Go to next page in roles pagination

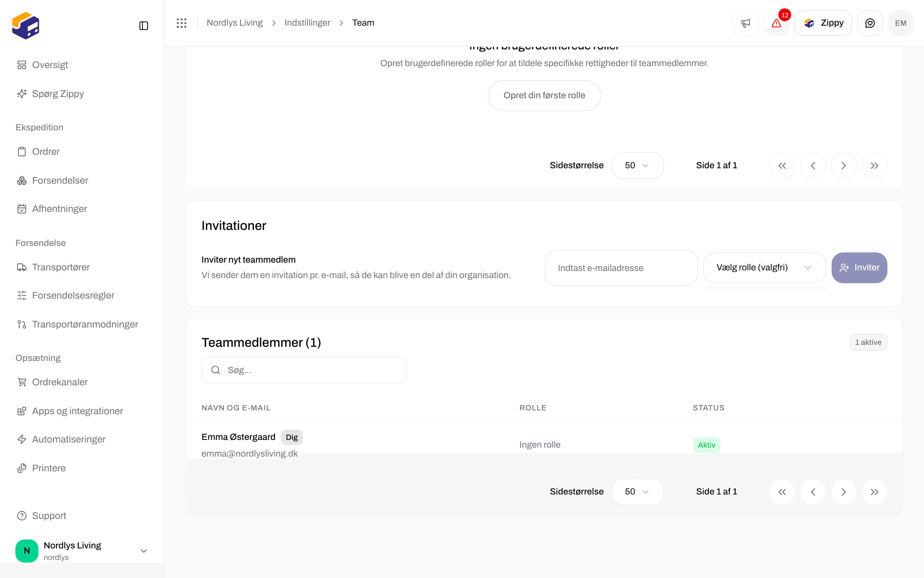[x=843, y=165]
